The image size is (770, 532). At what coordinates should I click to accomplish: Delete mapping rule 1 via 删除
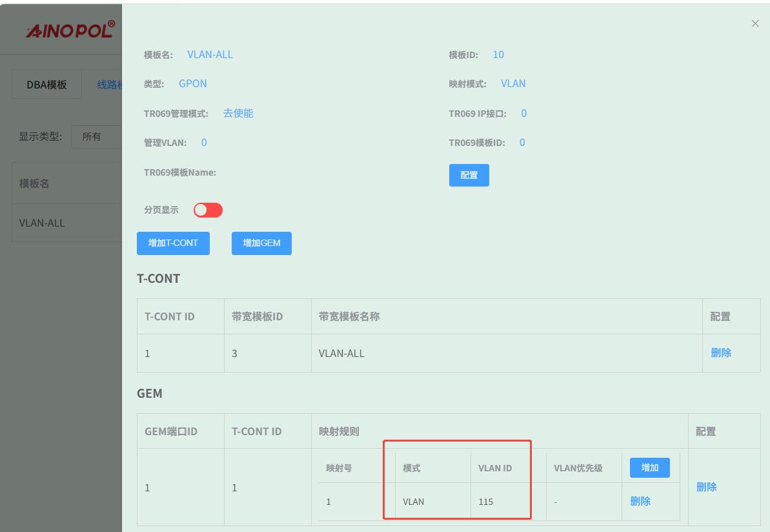tap(640, 502)
